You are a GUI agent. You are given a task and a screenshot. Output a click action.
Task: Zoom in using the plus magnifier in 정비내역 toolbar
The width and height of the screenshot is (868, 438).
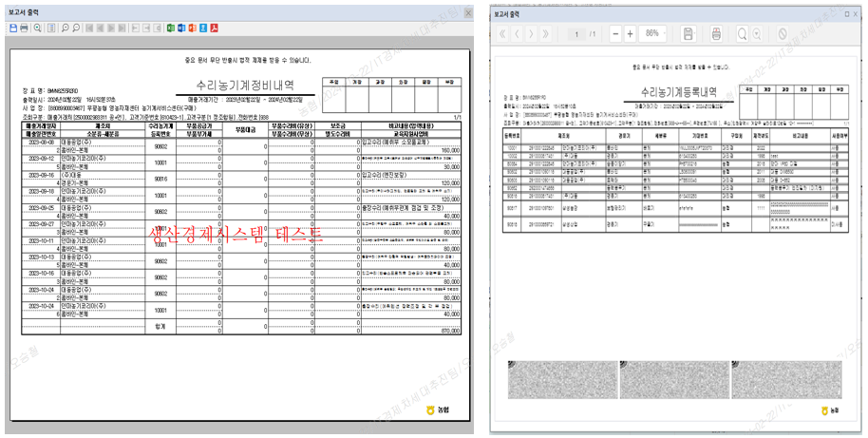click(x=66, y=28)
